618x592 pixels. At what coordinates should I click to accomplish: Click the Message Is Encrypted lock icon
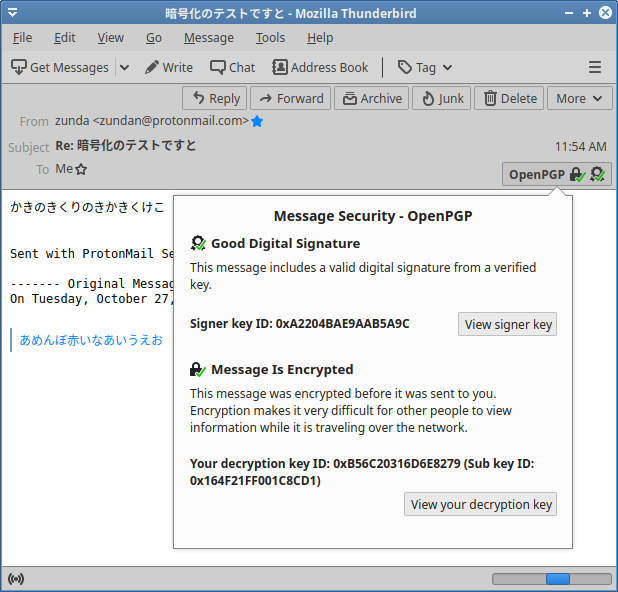click(x=198, y=369)
